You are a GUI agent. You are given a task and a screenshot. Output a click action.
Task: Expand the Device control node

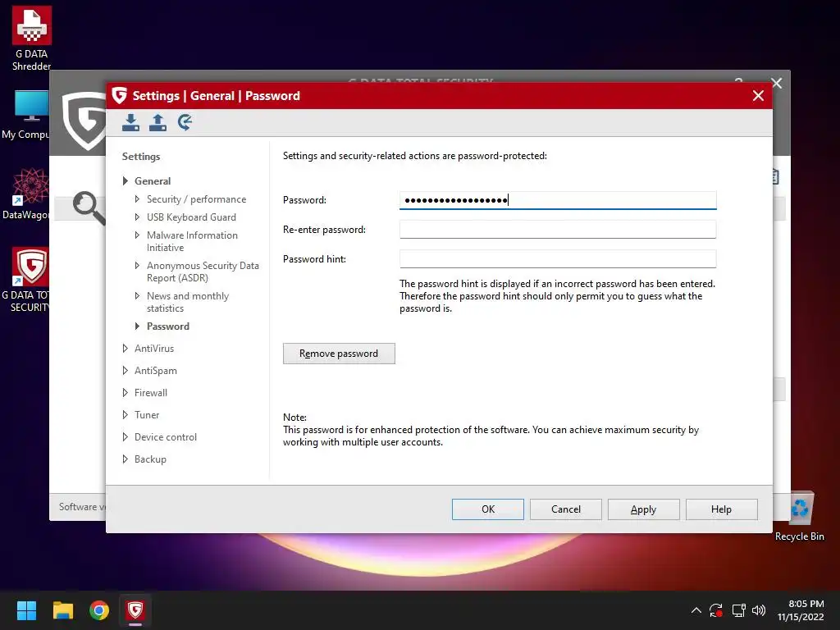click(125, 436)
